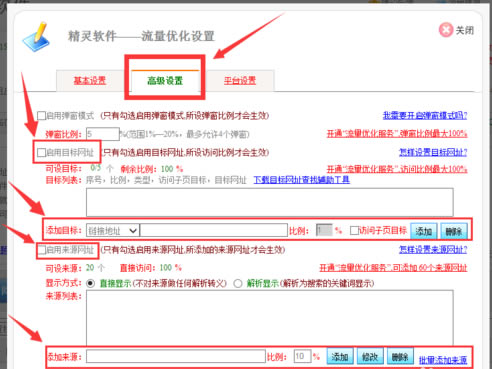
Task: Click the 来源列表: label
Action: [64, 296]
